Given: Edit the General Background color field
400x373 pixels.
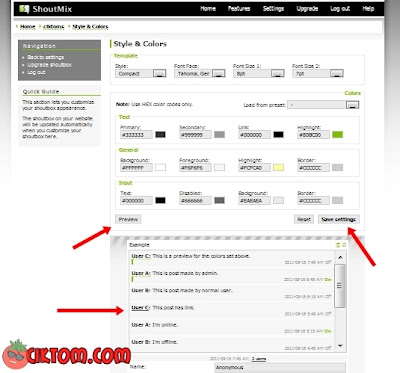Looking at the screenshot, I should [x=137, y=168].
